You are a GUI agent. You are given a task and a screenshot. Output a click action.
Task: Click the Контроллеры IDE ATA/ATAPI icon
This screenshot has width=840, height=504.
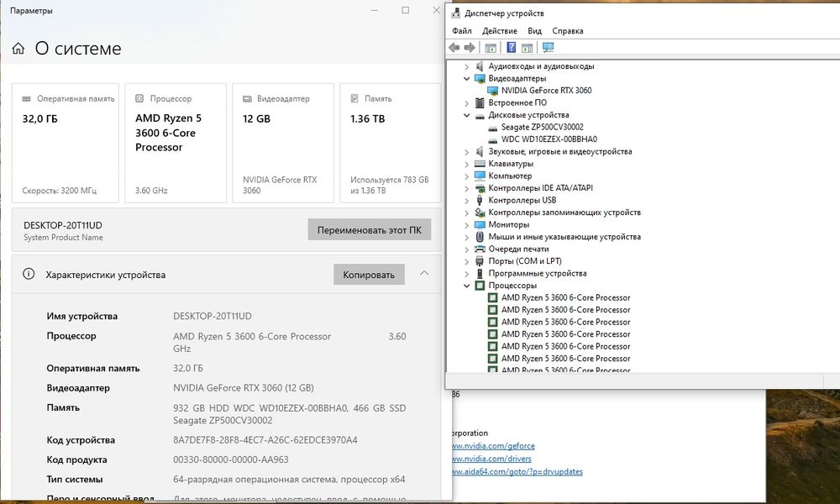pos(480,188)
